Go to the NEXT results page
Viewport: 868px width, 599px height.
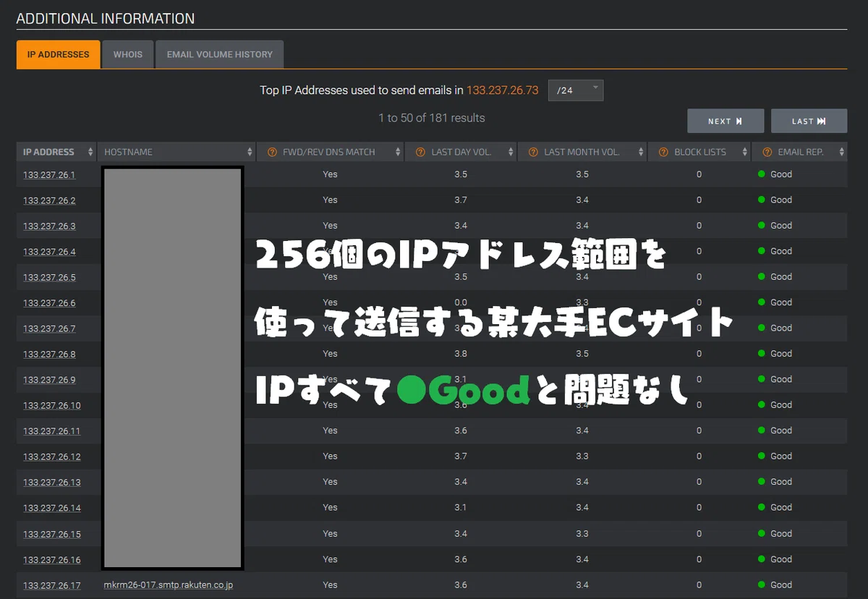726,122
